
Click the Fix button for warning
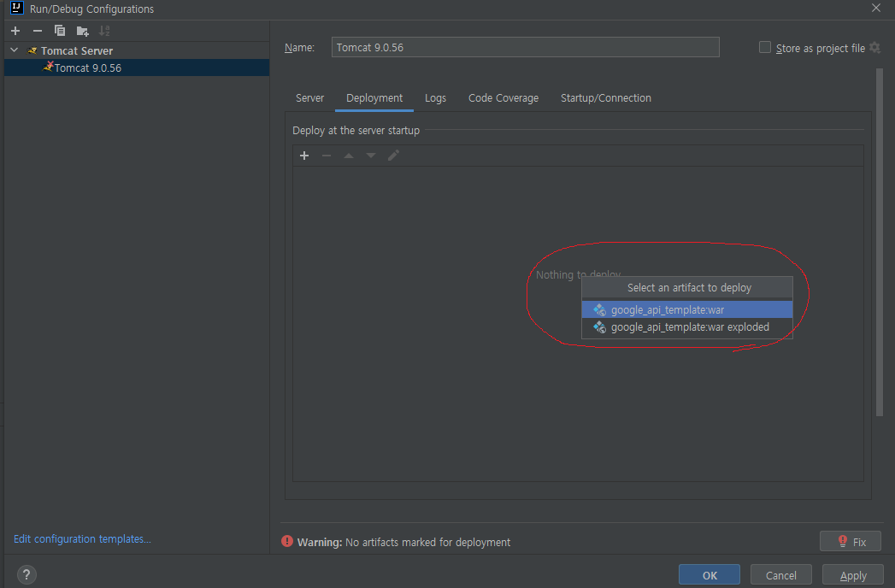851,542
